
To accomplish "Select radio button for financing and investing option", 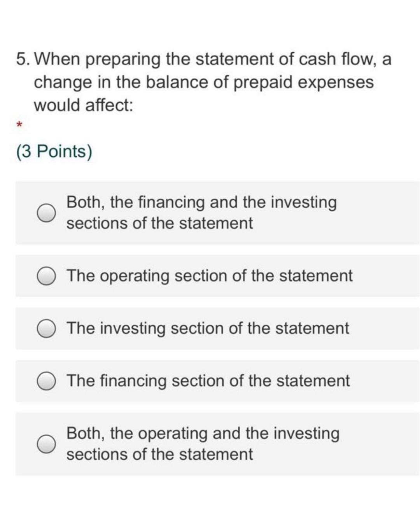I will (46, 212).
